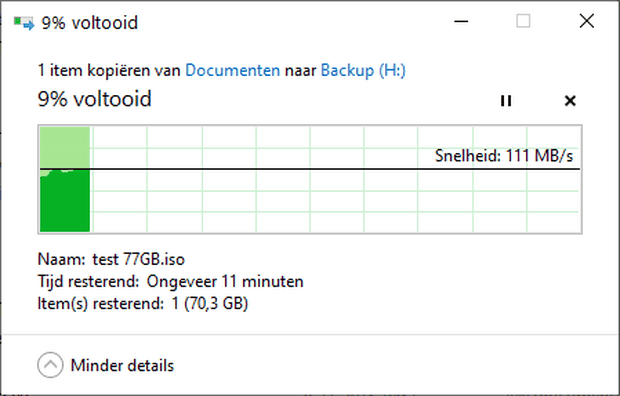Image resolution: width=620 pixels, height=396 pixels.
Task: Click the copy icon in the title bar
Action: coord(24,23)
